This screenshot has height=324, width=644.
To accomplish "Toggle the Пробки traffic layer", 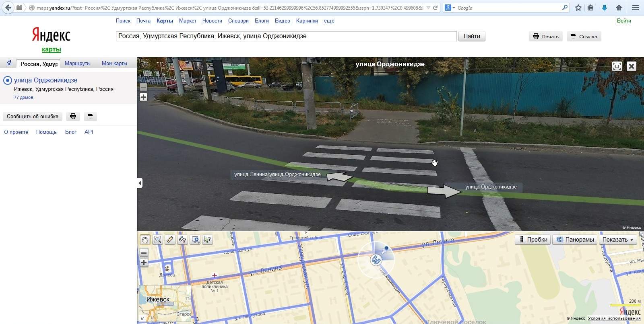I will click(533, 240).
